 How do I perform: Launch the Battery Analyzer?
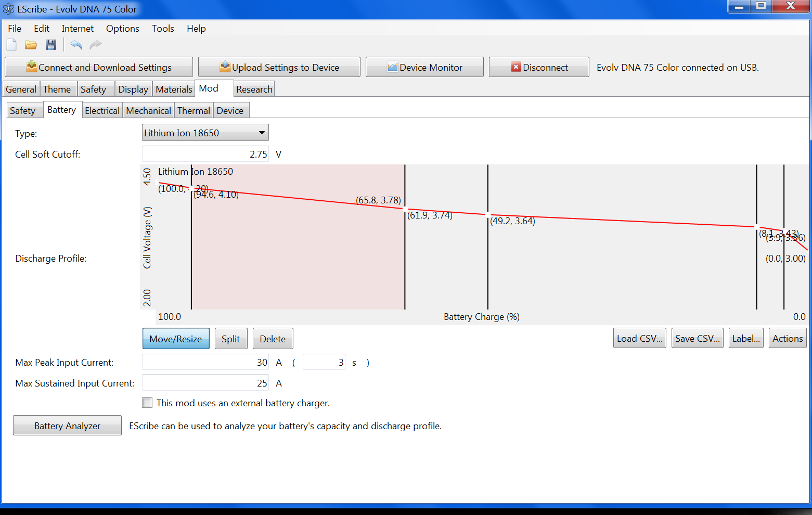point(67,426)
